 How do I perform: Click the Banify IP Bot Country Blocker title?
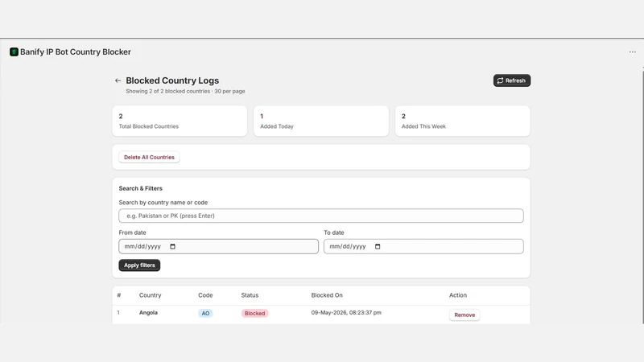pos(76,51)
